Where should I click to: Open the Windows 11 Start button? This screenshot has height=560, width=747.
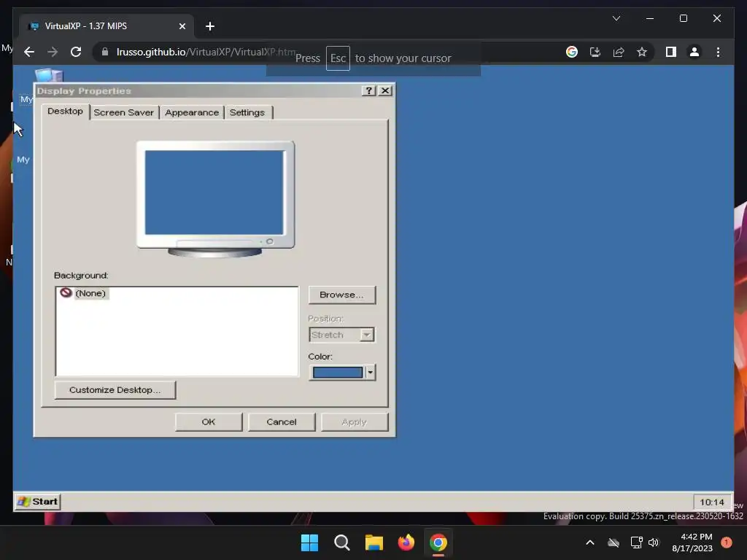coord(309,542)
